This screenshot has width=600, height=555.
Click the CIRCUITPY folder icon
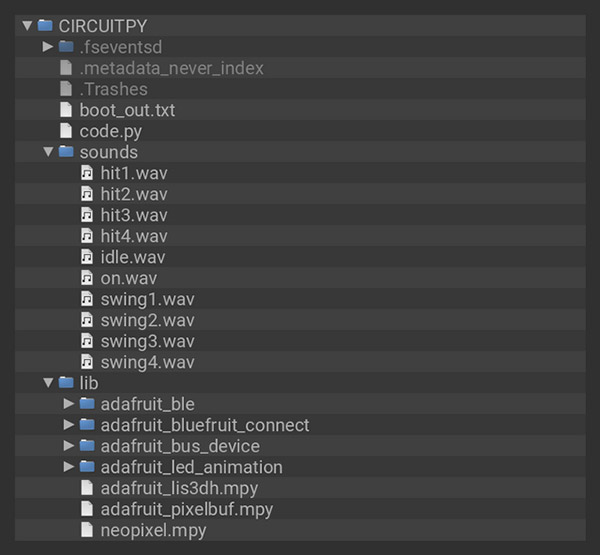[45, 26]
